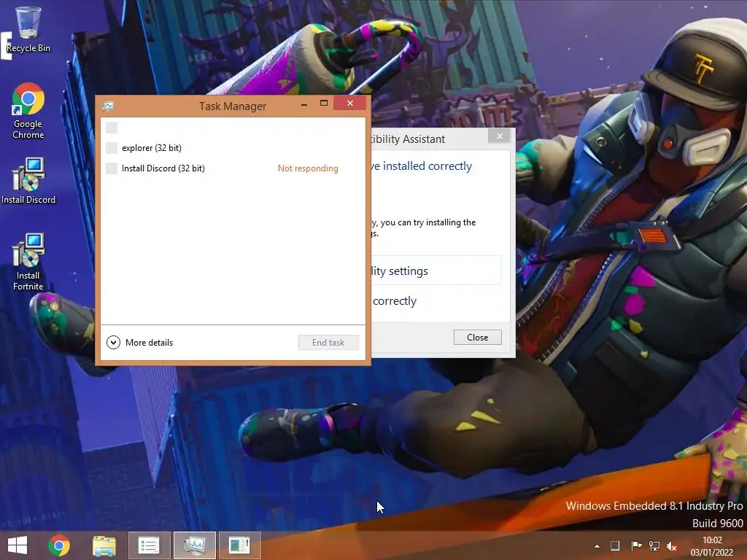Click Task Manager title bar icon
The height and width of the screenshot is (560, 747).
point(108,106)
